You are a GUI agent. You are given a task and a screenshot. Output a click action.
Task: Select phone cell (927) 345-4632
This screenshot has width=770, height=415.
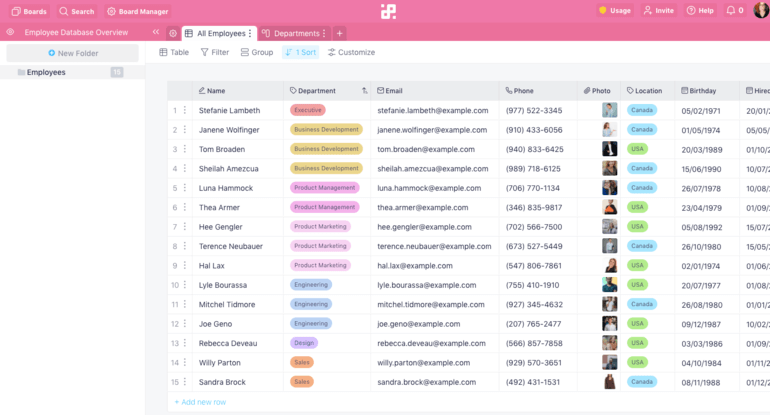pos(538,304)
